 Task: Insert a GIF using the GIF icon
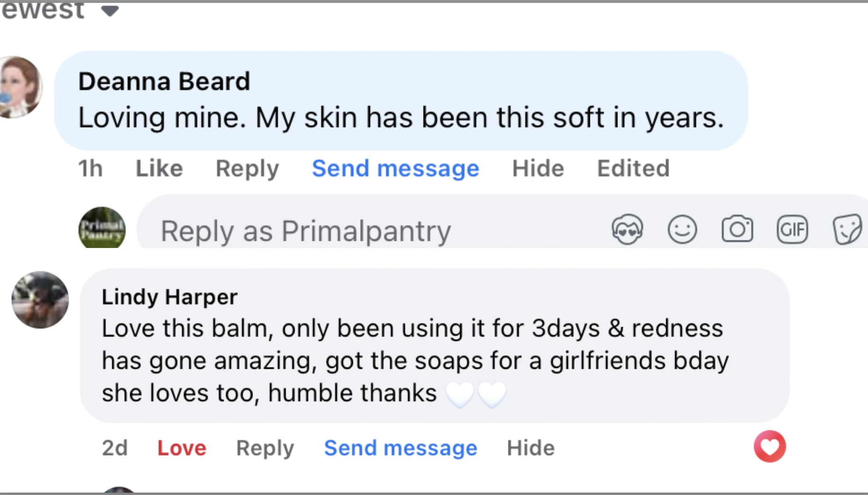coord(793,229)
